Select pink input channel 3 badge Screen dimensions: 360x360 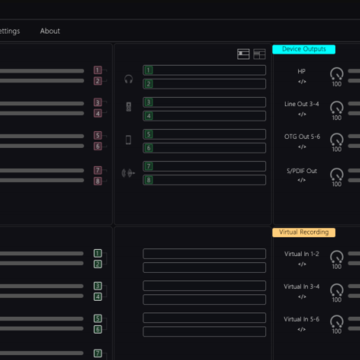click(97, 102)
